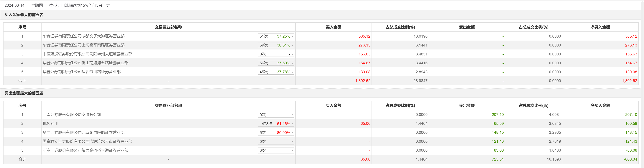Click 买入金额 header in the top buyers table

[333, 27]
